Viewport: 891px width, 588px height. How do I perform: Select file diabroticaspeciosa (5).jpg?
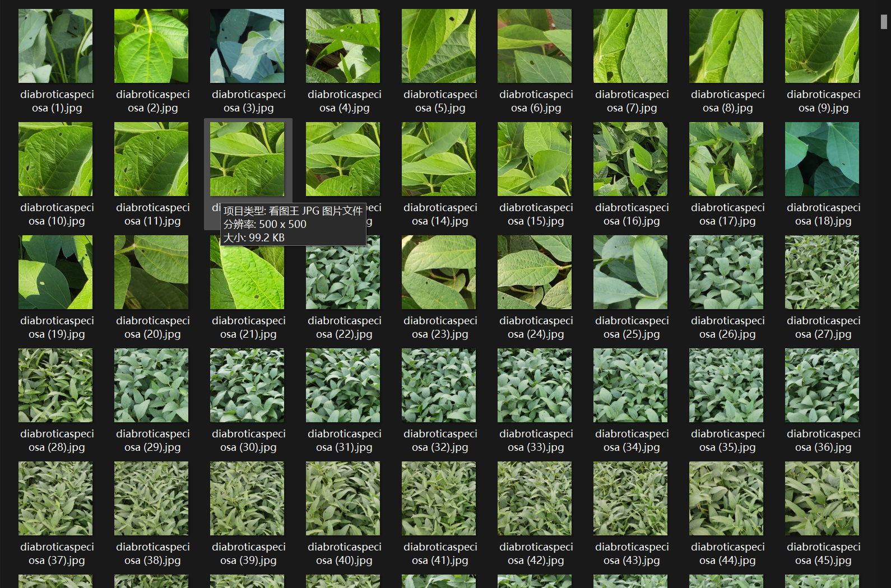coord(439,46)
